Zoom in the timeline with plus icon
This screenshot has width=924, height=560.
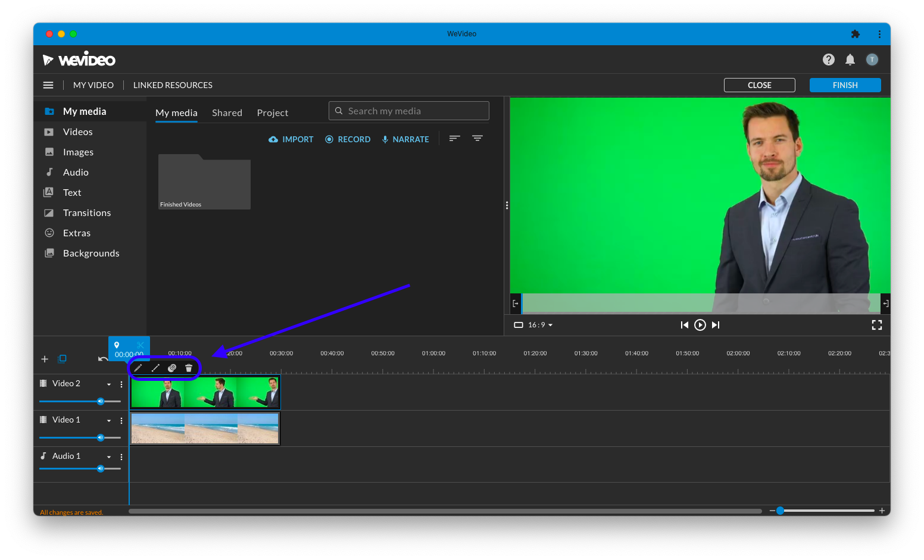tap(882, 511)
